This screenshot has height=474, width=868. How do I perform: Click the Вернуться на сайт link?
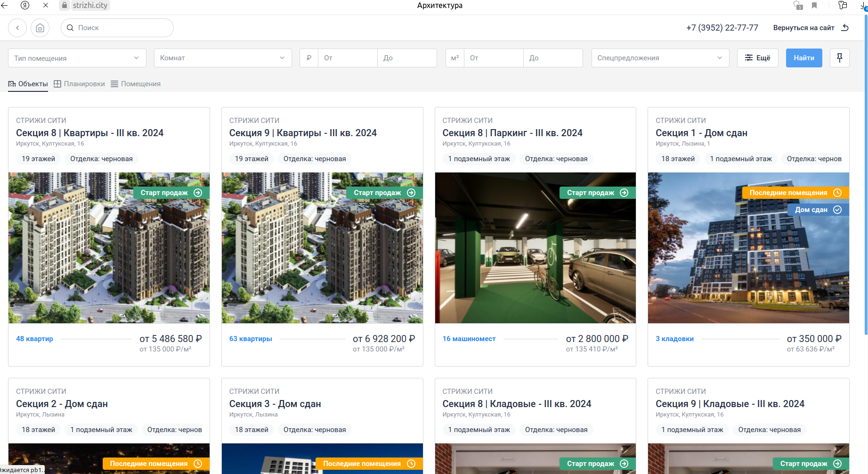click(803, 28)
